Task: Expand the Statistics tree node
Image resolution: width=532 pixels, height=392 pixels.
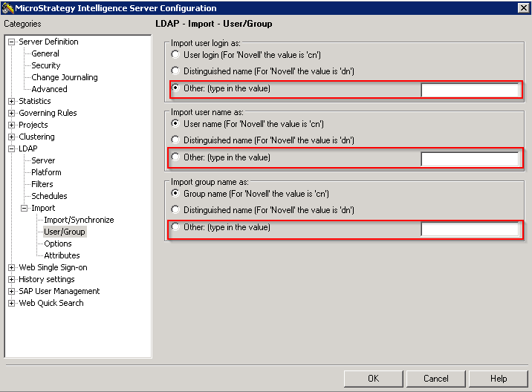Action: click(x=12, y=102)
